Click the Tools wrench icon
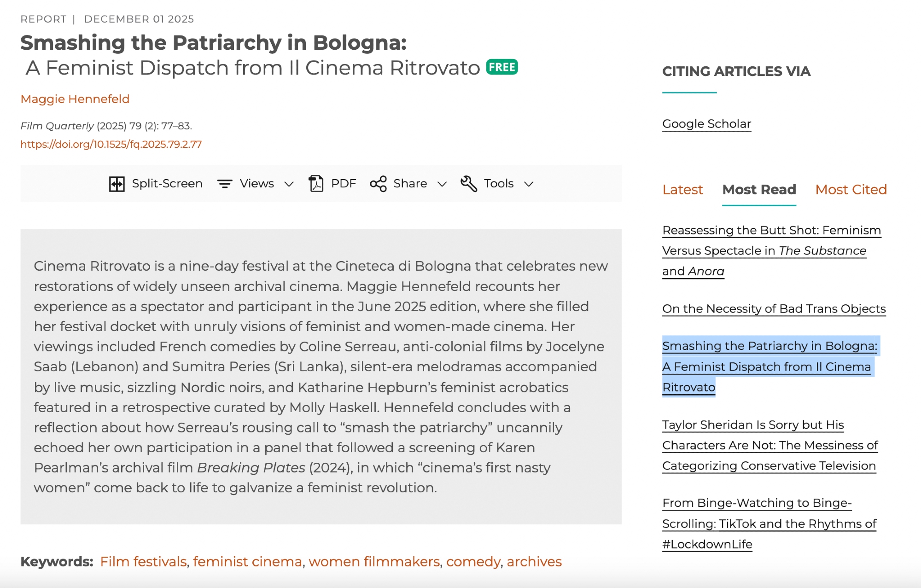Image resolution: width=921 pixels, height=588 pixels. tap(468, 184)
